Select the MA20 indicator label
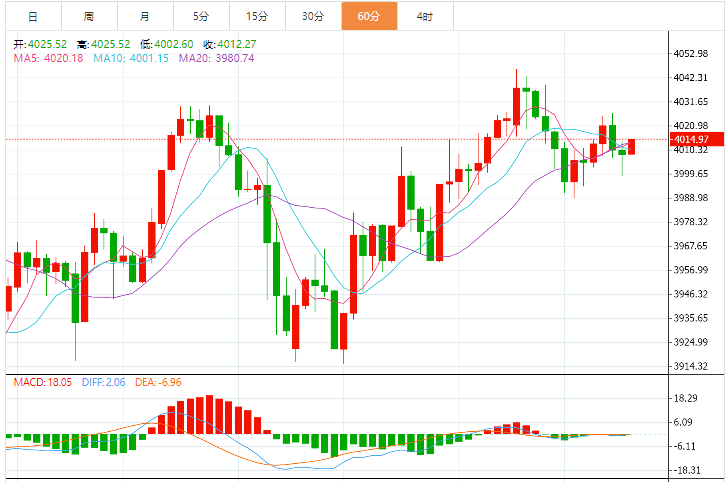This screenshot has height=482, width=725. [216, 58]
